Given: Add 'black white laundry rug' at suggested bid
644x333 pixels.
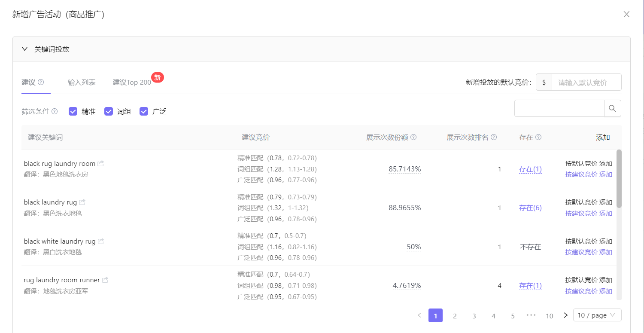Looking at the screenshot, I should [x=589, y=252].
